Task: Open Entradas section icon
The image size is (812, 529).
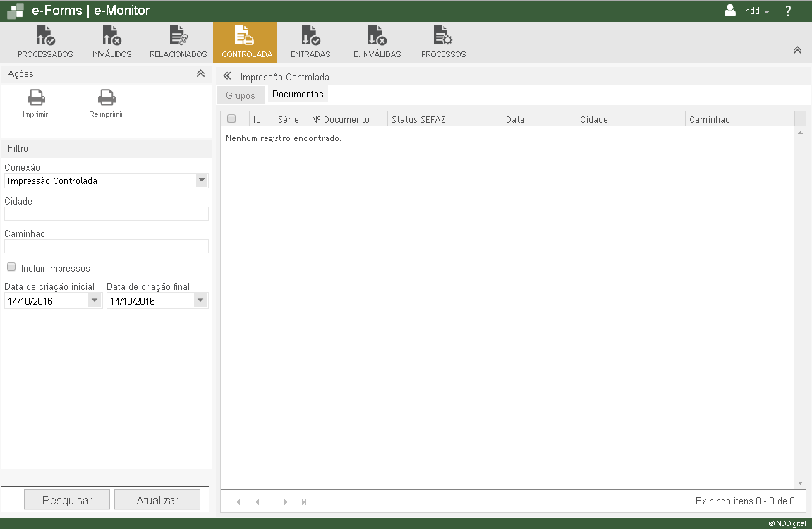Action: 310,36
